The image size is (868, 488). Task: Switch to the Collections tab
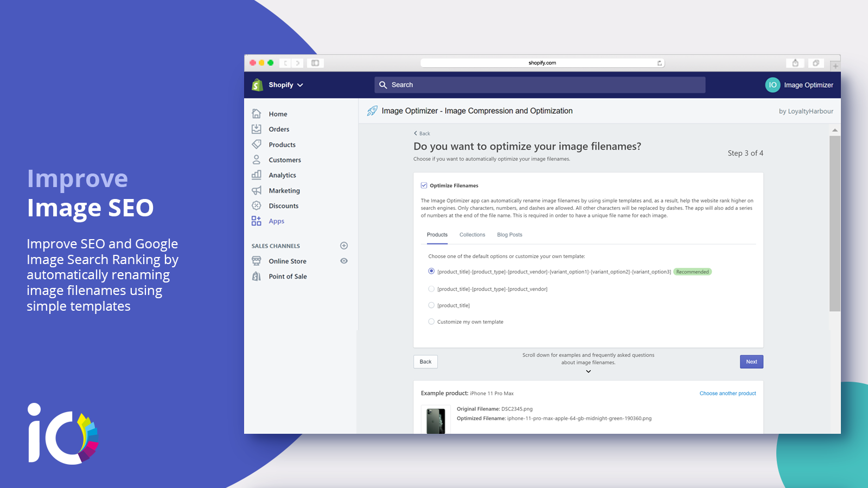tap(472, 235)
